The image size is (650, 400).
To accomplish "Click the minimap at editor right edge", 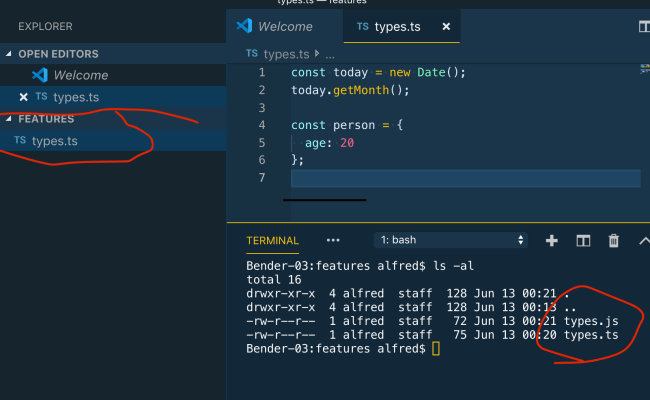I will [x=645, y=69].
